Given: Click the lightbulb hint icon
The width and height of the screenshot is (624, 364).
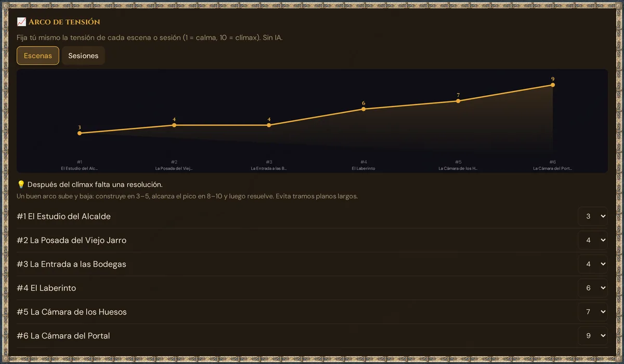Looking at the screenshot, I should [21, 185].
